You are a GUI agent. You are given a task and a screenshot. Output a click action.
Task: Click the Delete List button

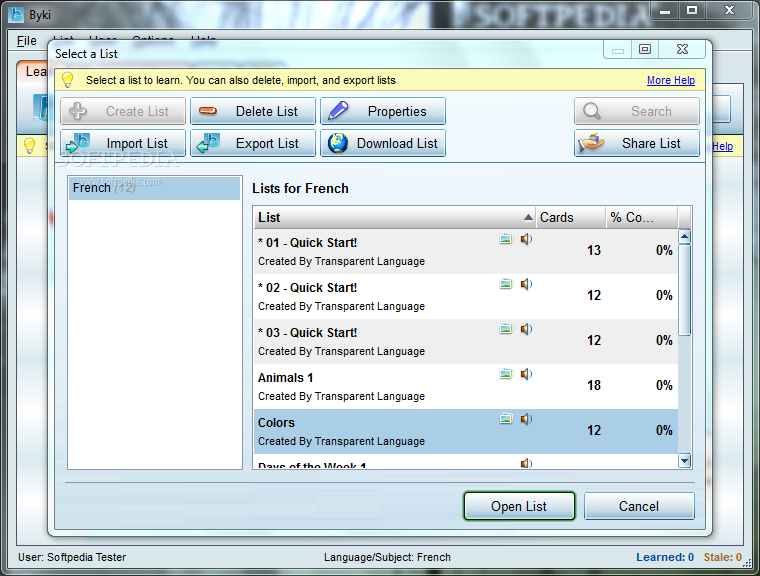(x=253, y=111)
